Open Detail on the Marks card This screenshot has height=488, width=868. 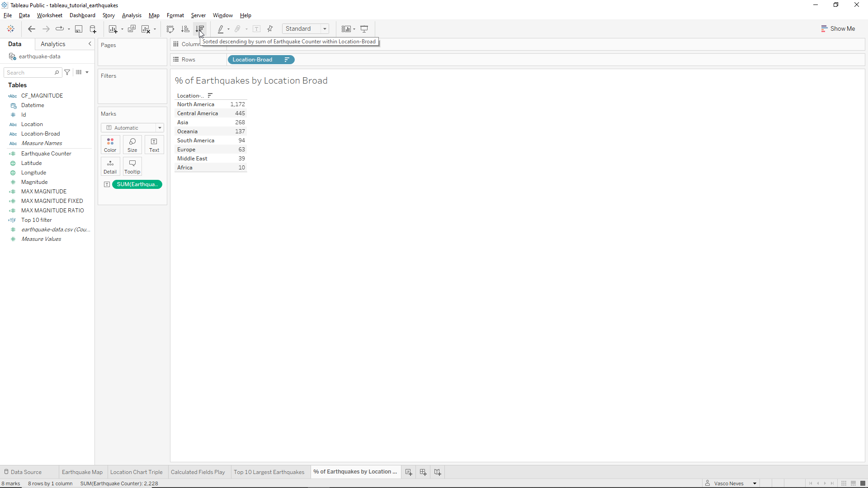(x=110, y=167)
